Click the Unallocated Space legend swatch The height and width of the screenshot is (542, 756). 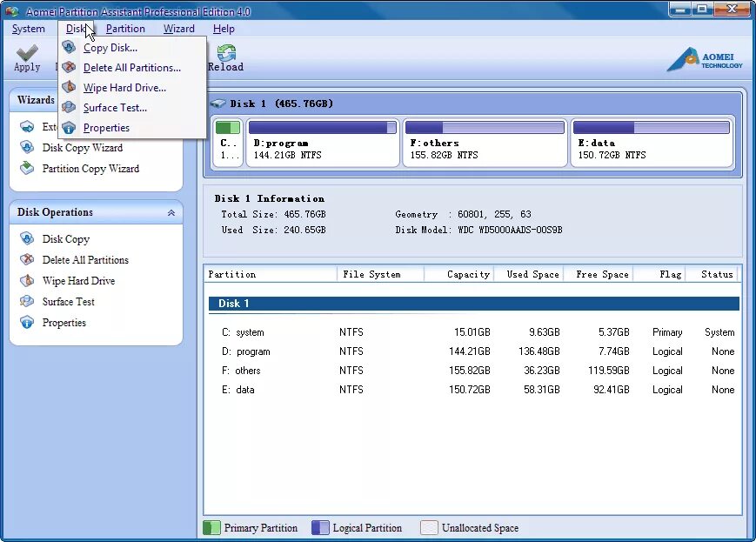429,527
